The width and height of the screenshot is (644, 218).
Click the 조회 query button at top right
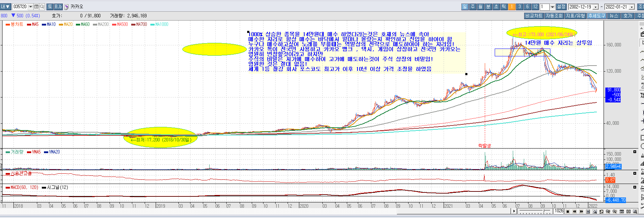point(640,7)
